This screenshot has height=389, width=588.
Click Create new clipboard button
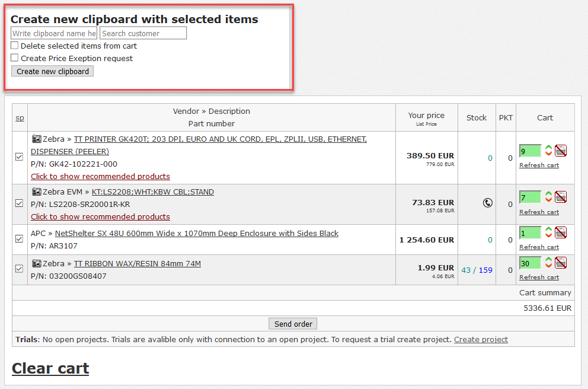pyautogui.click(x=53, y=71)
